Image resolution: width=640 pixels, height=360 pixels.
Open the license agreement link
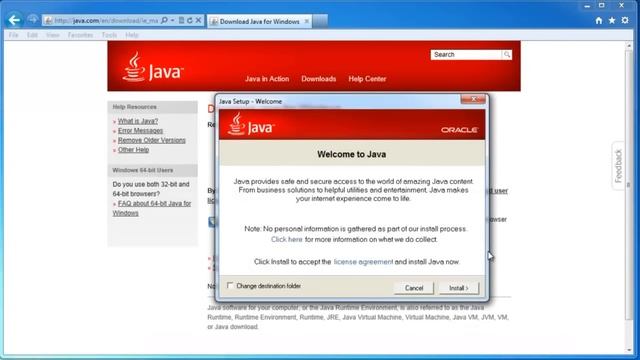[363, 262]
